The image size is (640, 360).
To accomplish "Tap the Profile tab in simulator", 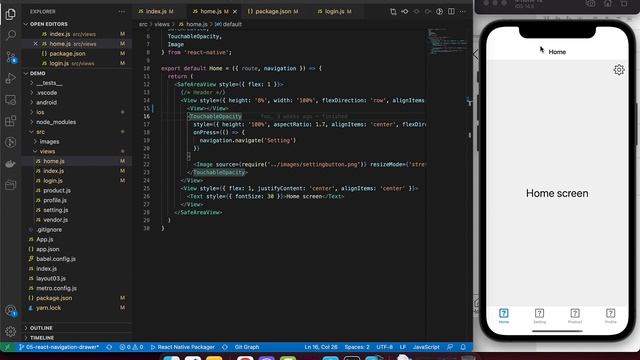I will coord(610,316).
